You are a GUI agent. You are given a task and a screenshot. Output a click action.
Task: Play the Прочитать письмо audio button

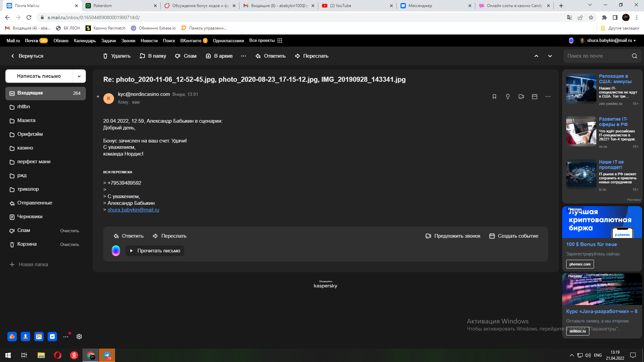(155, 251)
